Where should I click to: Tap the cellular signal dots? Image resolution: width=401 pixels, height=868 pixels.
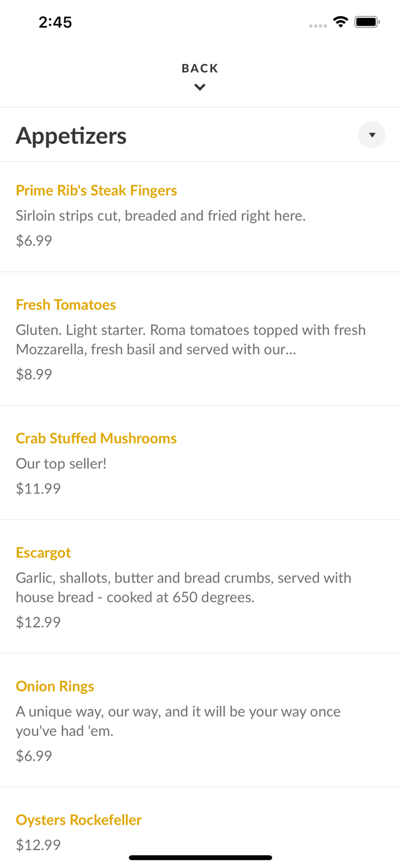318,25
